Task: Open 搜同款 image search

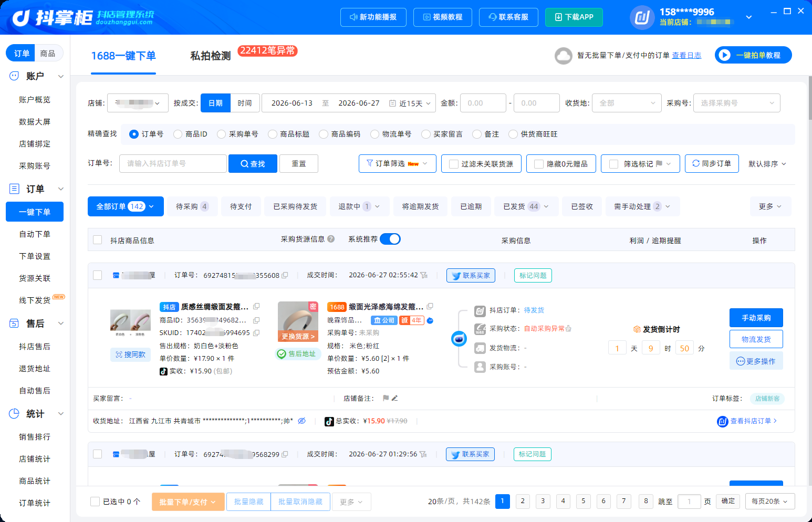Action: [x=130, y=354]
